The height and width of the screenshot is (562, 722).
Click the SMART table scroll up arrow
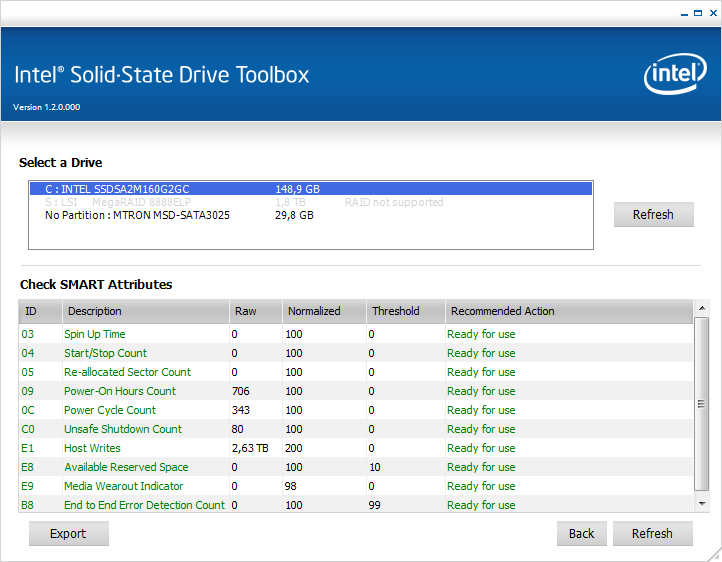coord(702,308)
